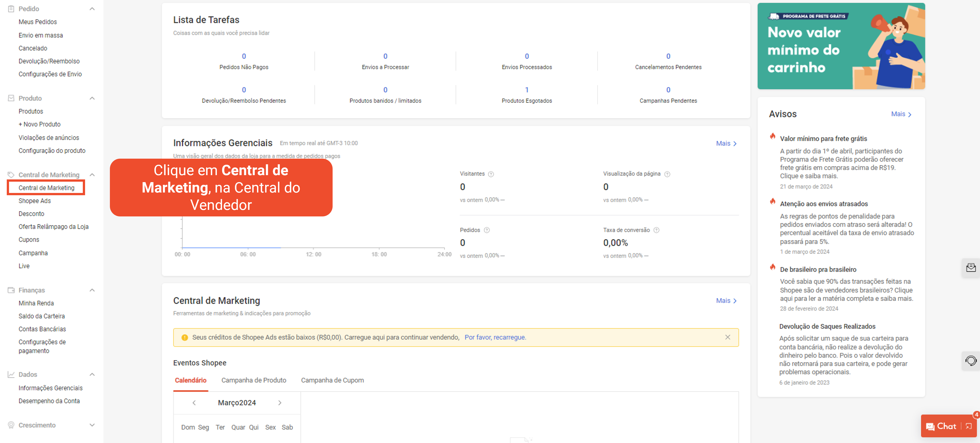980x443 pixels.
Task: Open Mais next to Avisos
Action: (901, 114)
